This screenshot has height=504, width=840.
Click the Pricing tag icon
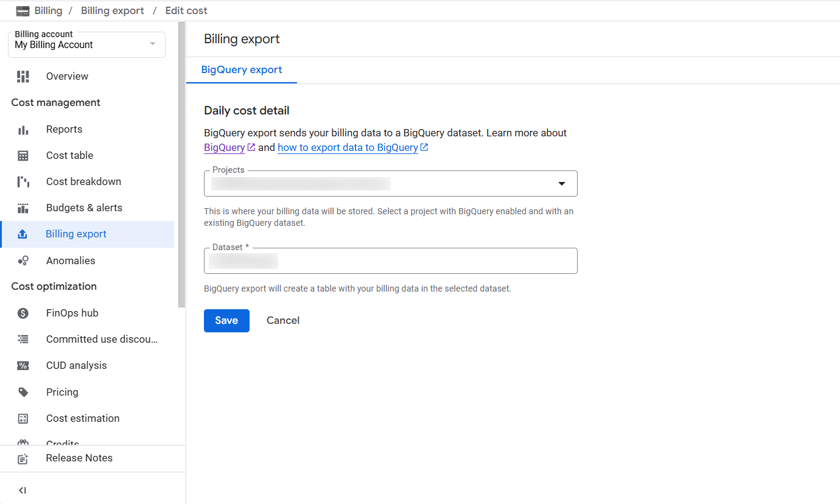pos(23,393)
